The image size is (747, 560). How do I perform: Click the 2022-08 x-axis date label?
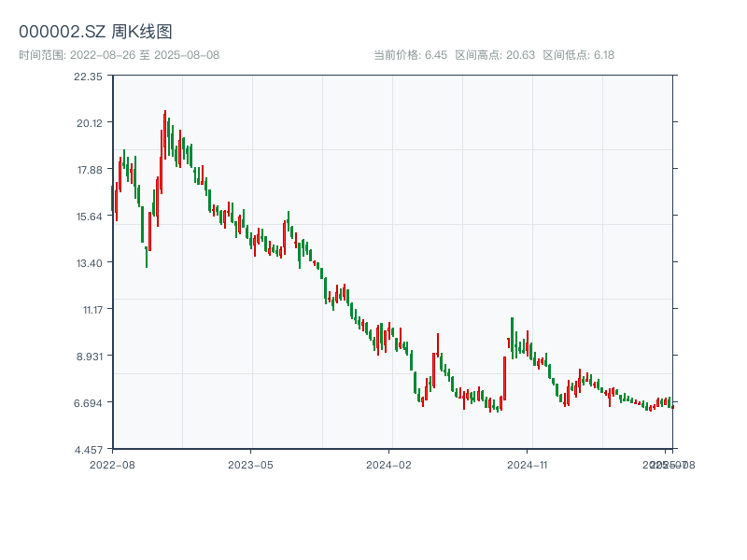[112, 464]
